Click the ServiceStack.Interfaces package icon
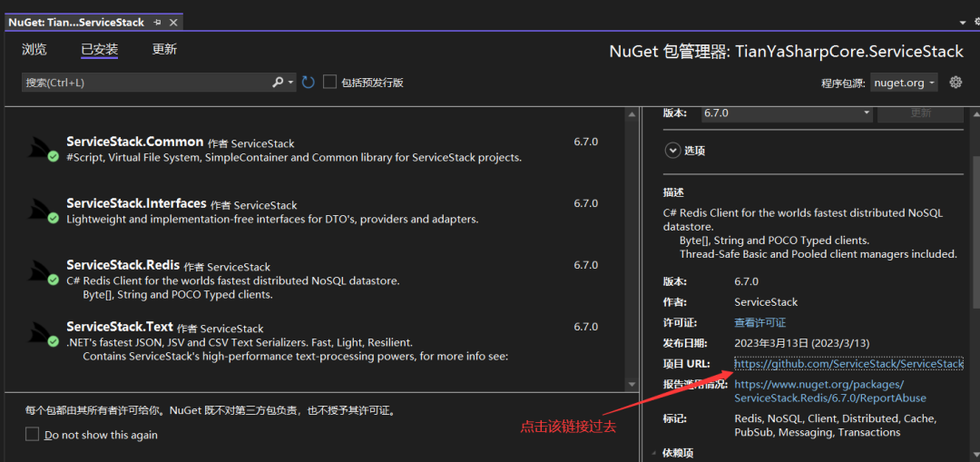The height and width of the screenshot is (462, 980). (x=44, y=211)
